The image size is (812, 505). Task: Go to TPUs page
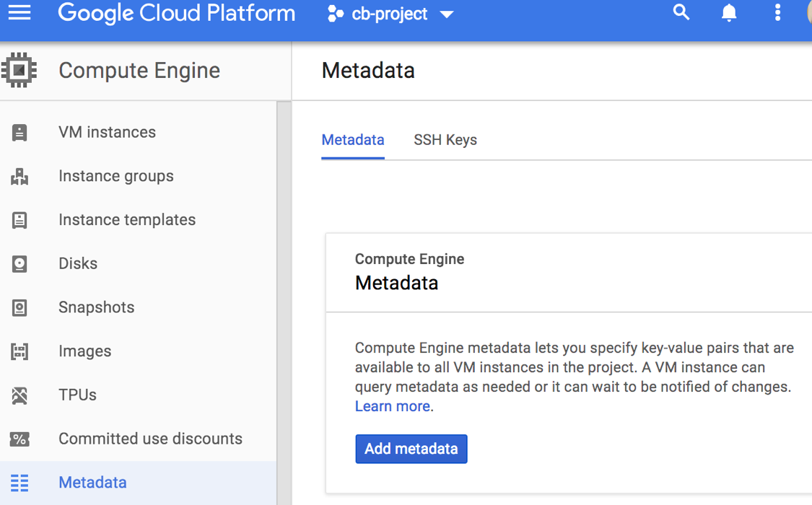(78, 395)
